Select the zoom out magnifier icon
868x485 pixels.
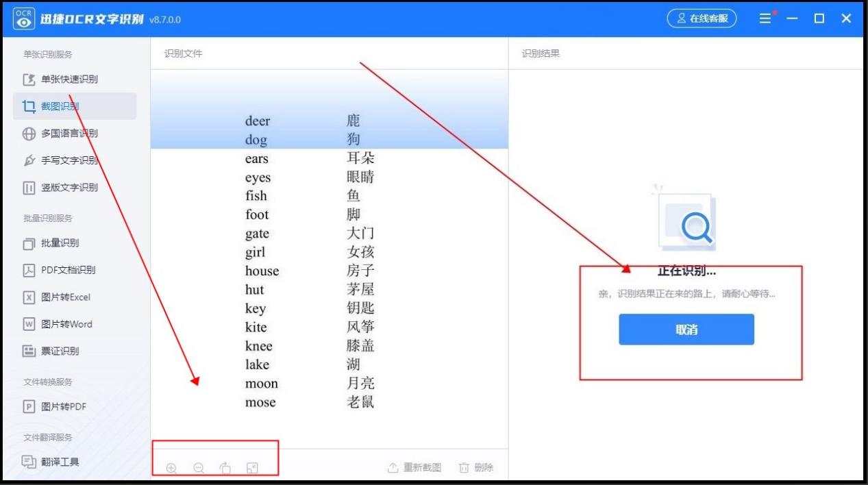point(197,469)
